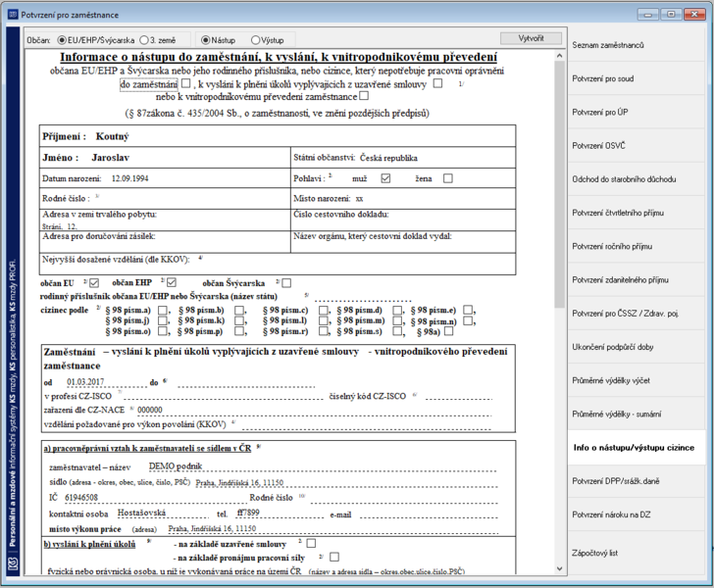Check 'na základě pronájmu pracovní síly' checkbox
Viewport: 714px width, 588px height.
334,557
